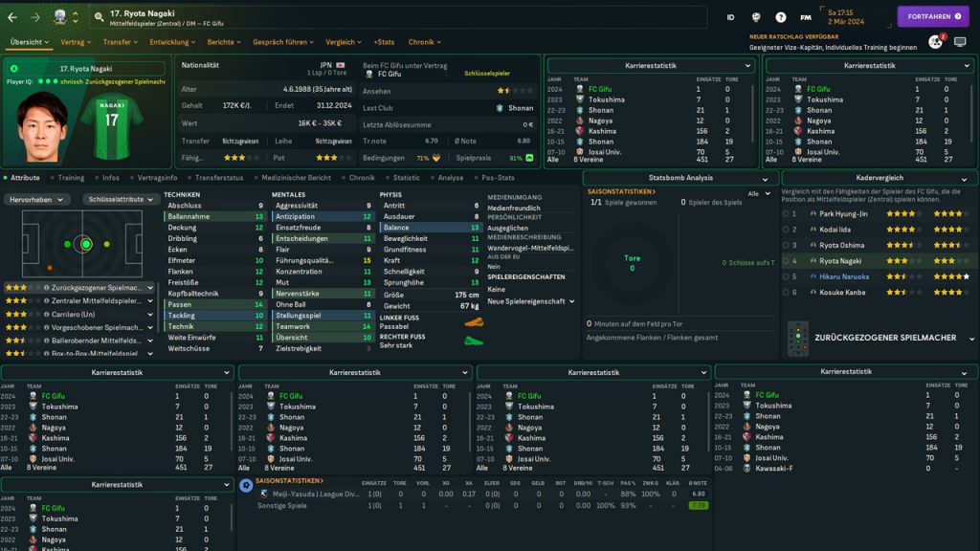
Task: Expand the Statsbomb Analysis panel selector
Action: (x=766, y=178)
